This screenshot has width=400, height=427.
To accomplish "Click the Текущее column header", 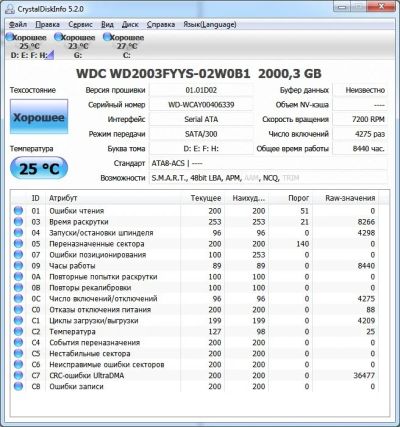I will click(x=203, y=198).
